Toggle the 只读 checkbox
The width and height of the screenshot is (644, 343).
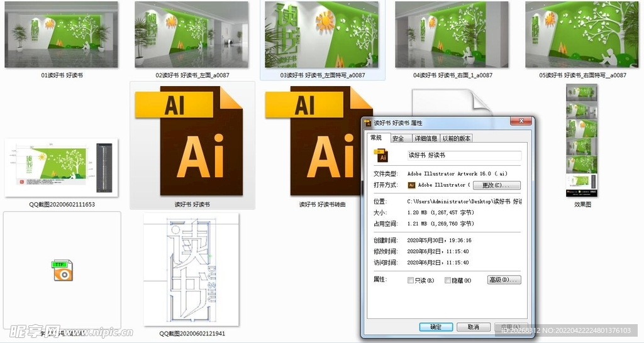(410, 280)
